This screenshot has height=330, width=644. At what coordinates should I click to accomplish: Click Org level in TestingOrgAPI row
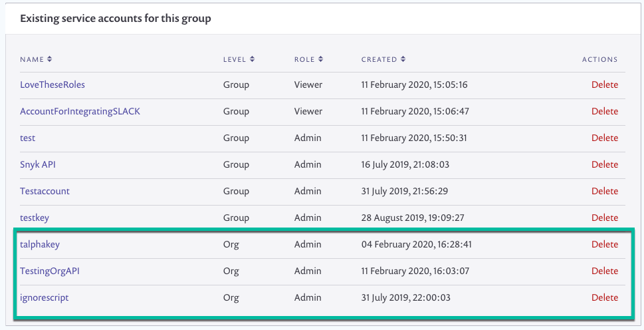tap(231, 271)
